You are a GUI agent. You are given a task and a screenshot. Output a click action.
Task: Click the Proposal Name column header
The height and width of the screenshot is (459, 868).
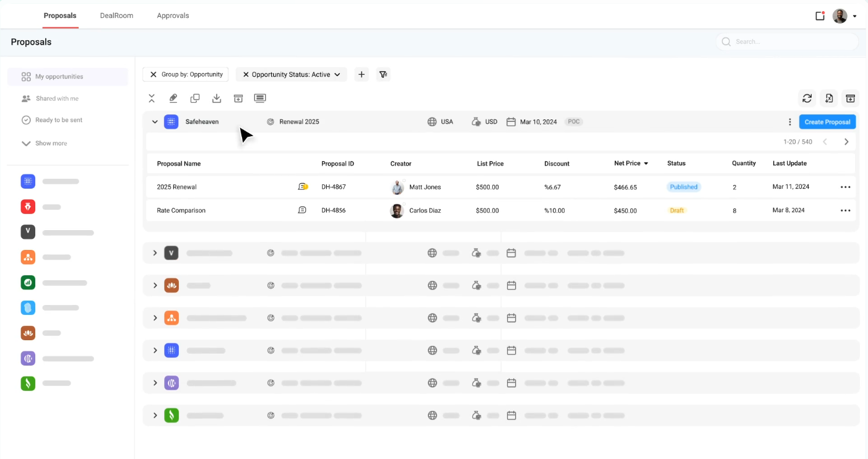tap(179, 163)
